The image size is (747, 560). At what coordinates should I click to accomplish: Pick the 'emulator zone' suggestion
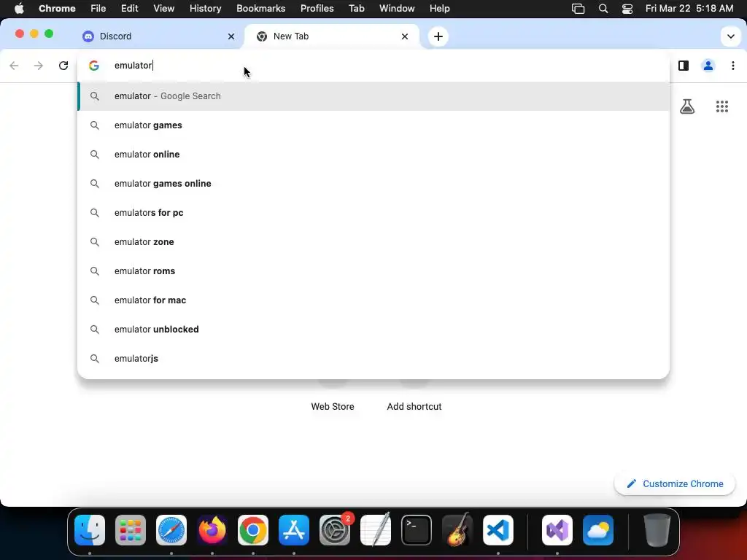click(x=373, y=242)
